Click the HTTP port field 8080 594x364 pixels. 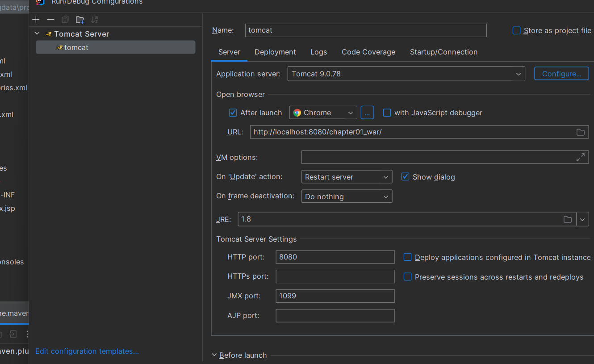(335, 257)
